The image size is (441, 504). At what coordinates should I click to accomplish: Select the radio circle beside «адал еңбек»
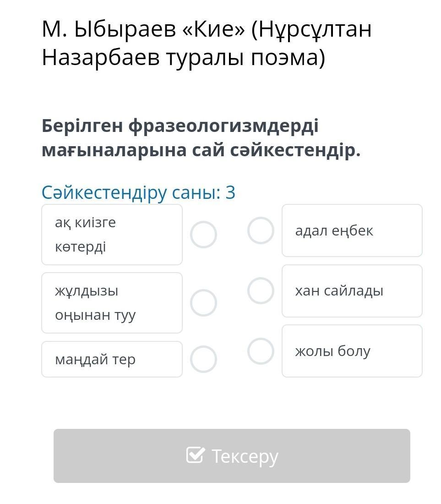point(261,230)
